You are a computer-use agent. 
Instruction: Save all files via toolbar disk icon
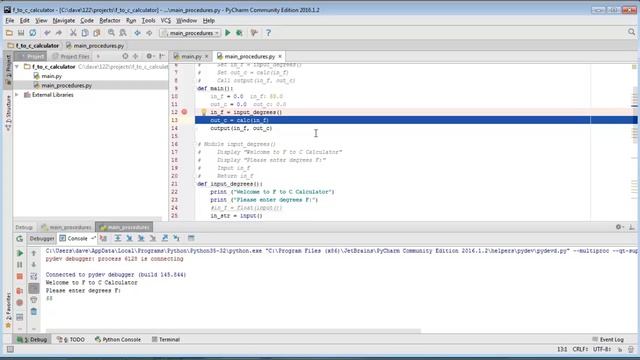coord(21,33)
